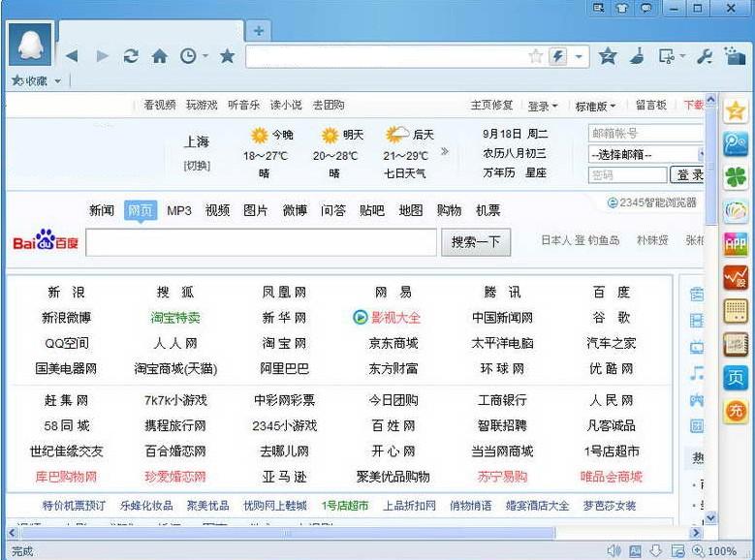Open the 主页修复 link
Screen dimensions: 755x560
491,105
